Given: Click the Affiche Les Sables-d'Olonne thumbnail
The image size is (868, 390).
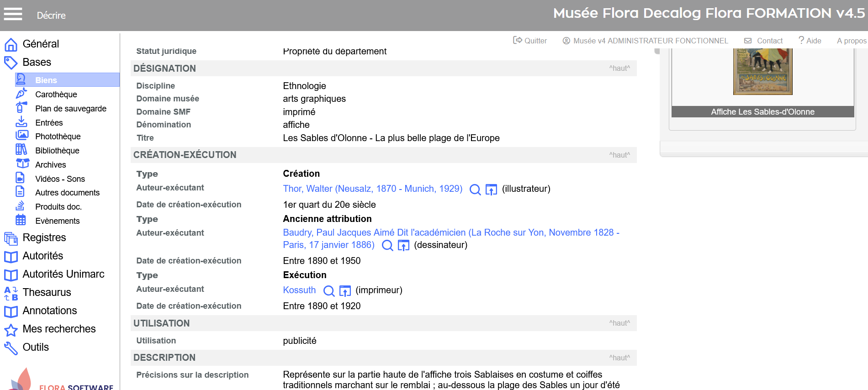Looking at the screenshot, I should pos(762,73).
